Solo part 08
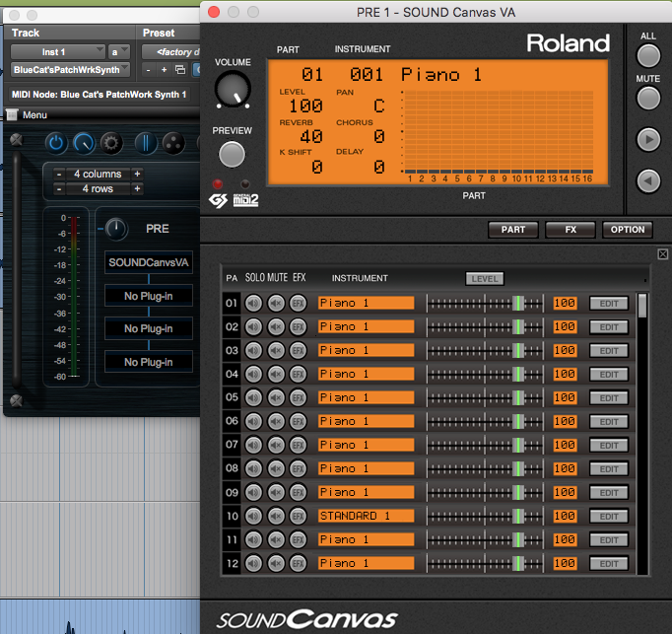Screen dimensions: 672x634 [253, 468]
